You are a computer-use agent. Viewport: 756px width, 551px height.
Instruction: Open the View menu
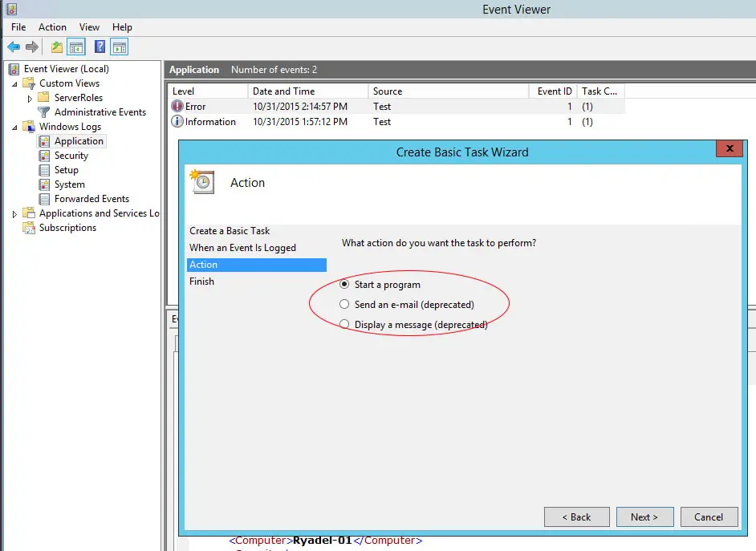point(89,27)
